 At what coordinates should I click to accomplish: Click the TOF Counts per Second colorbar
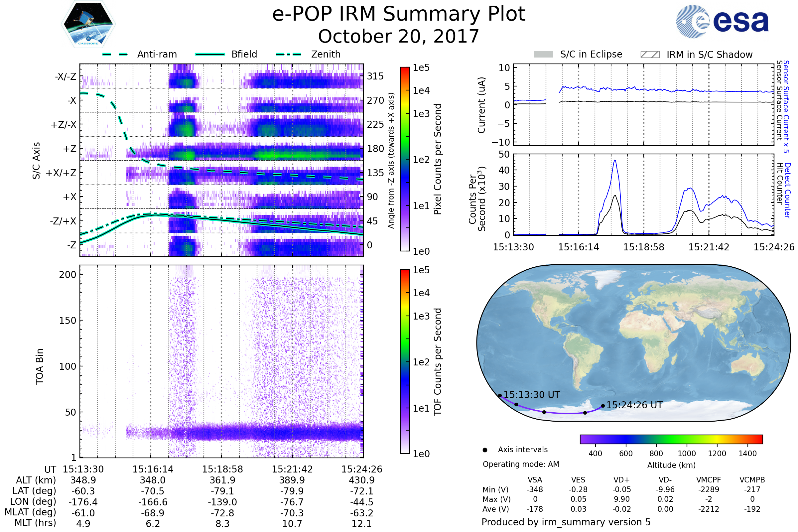(405, 361)
